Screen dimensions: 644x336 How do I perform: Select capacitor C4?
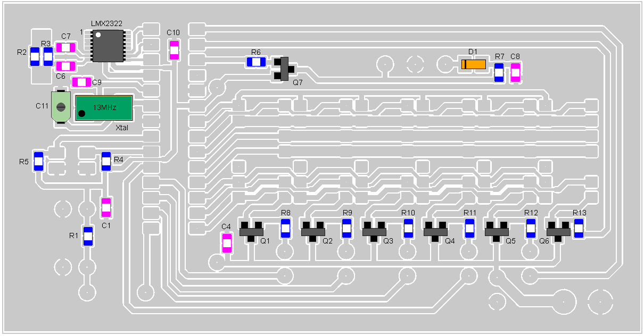[227, 243]
